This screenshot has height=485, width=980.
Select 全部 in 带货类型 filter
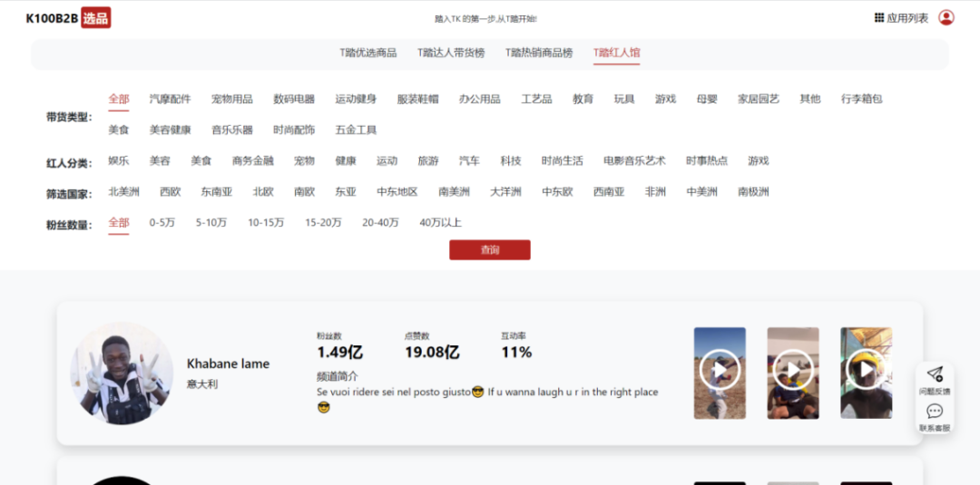pos(119,99)
